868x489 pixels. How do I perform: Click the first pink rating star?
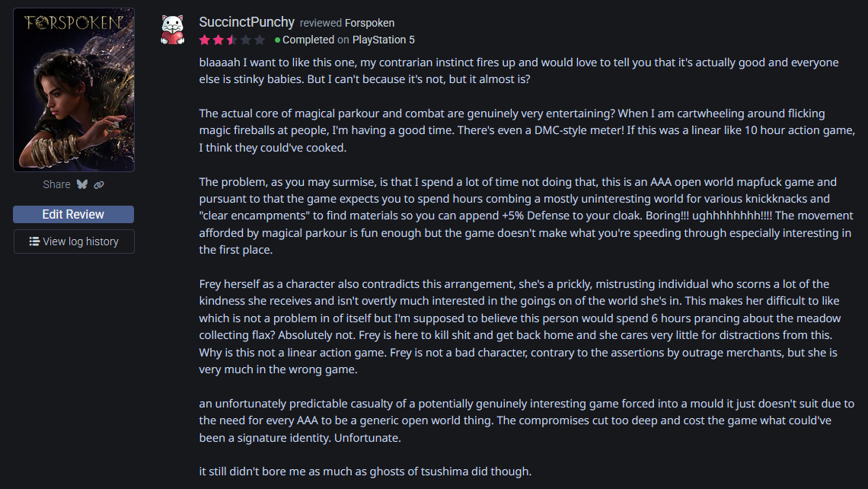(205, 40)
